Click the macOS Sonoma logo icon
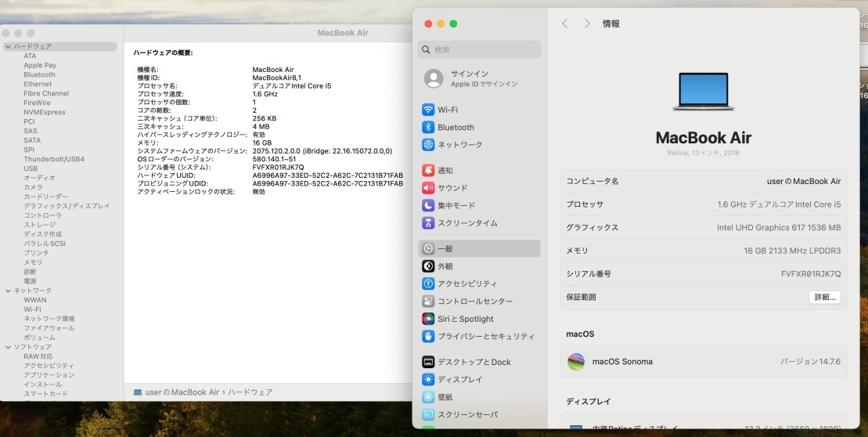868x437 pixels. [576, 362]
